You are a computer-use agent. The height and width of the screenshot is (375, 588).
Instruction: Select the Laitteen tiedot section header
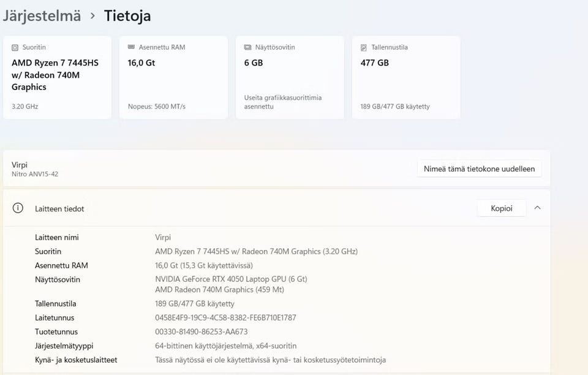277,208
